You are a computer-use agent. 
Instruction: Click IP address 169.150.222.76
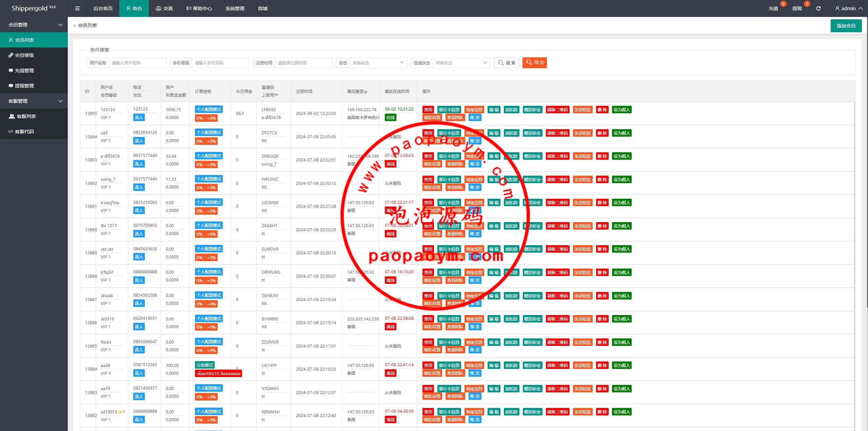coord(362,110)
